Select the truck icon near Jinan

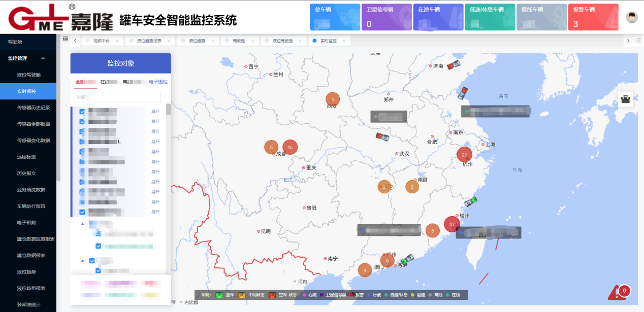pyautogui.click(x=454, y=64)
